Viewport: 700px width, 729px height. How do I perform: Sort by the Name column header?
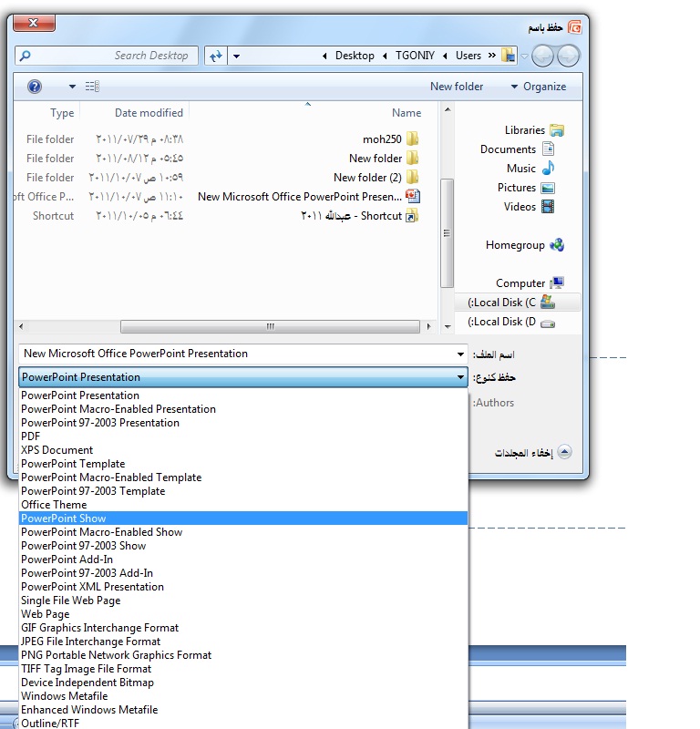click(406, 113)
